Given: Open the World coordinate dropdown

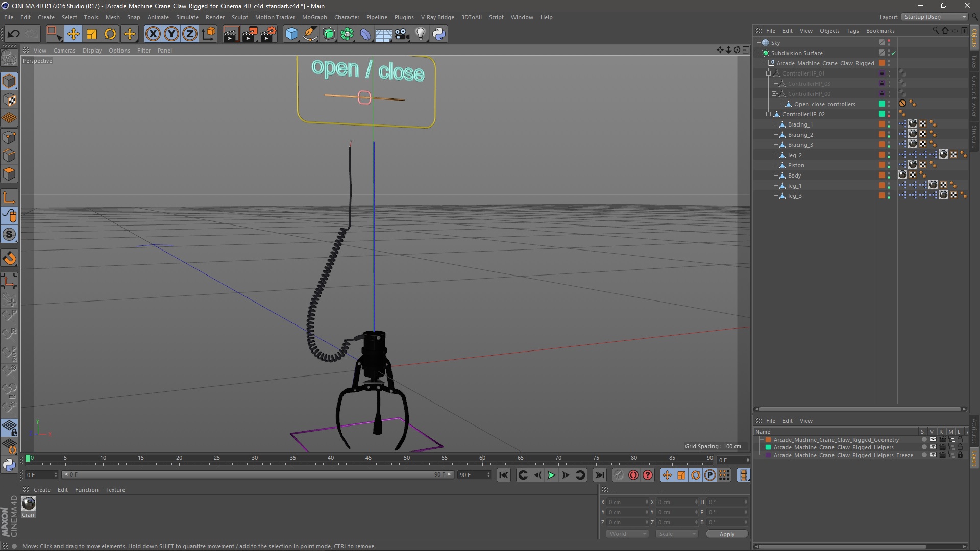Looking at the screenshot, I should coord(627,534).
